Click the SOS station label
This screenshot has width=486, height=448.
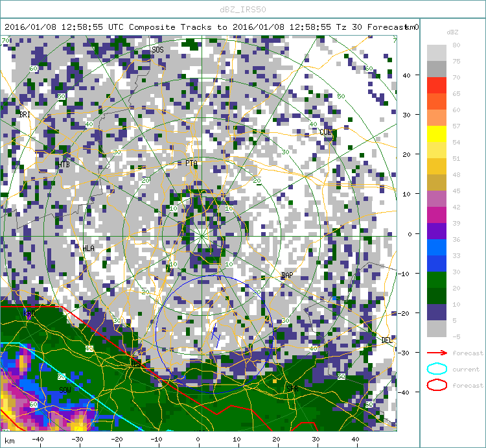(157, 50)
